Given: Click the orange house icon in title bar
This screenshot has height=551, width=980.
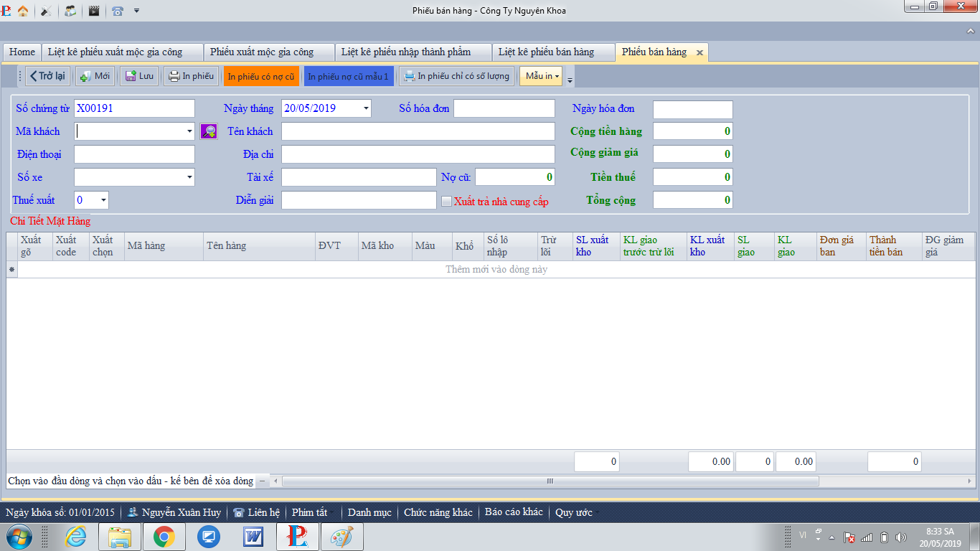Looking at the screenshot, I should [23, 11].
